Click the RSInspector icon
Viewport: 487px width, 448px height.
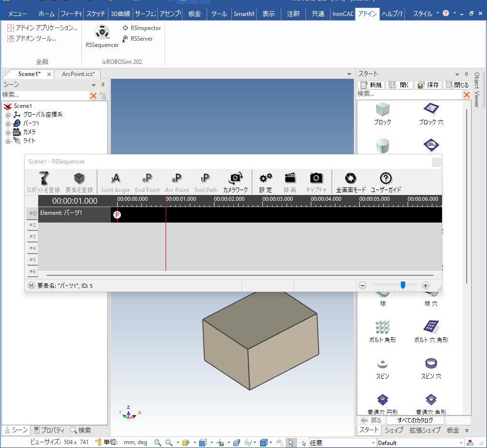[125, 28]
